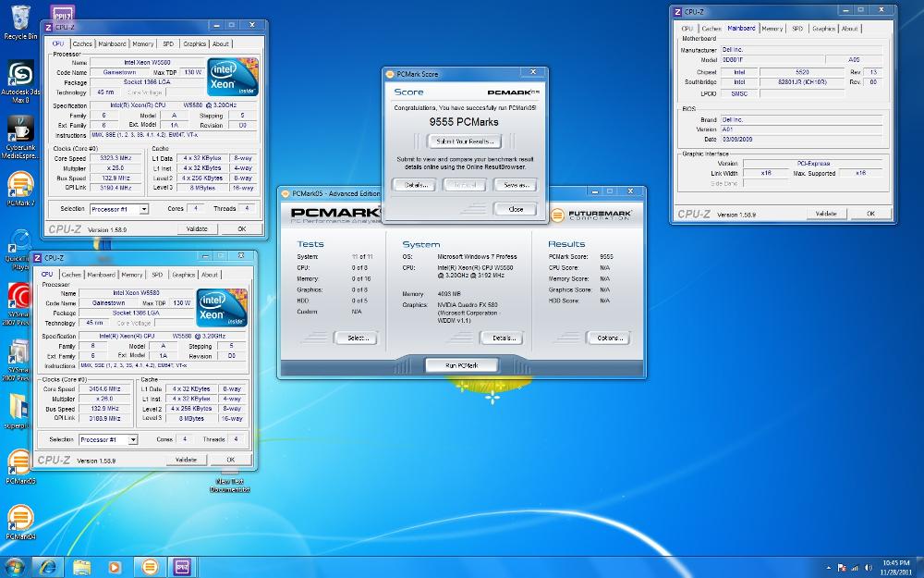Click the Windows Start orb
Viewport: 924px width, 578px height.
pyautogui.click(x=14, y=568)
